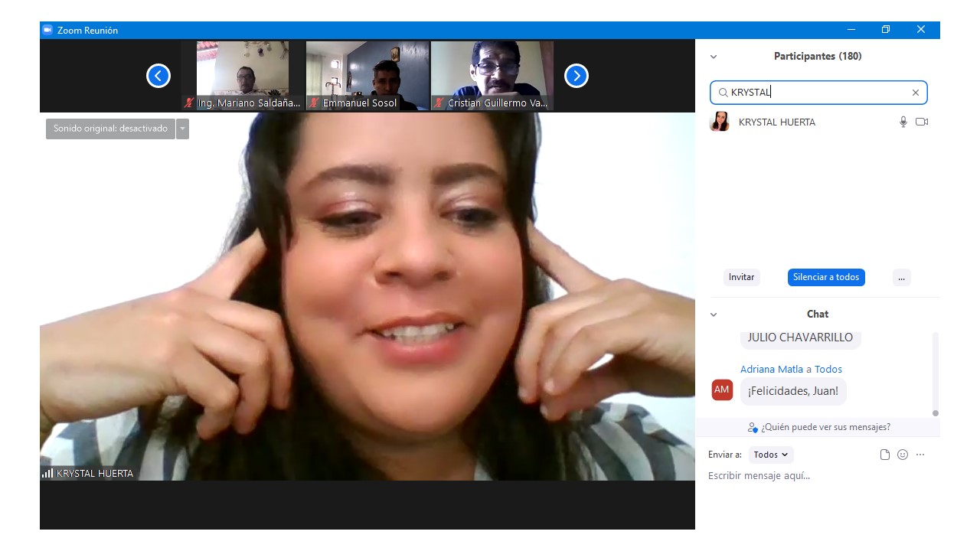Click the Invitar button

point(741,277)
